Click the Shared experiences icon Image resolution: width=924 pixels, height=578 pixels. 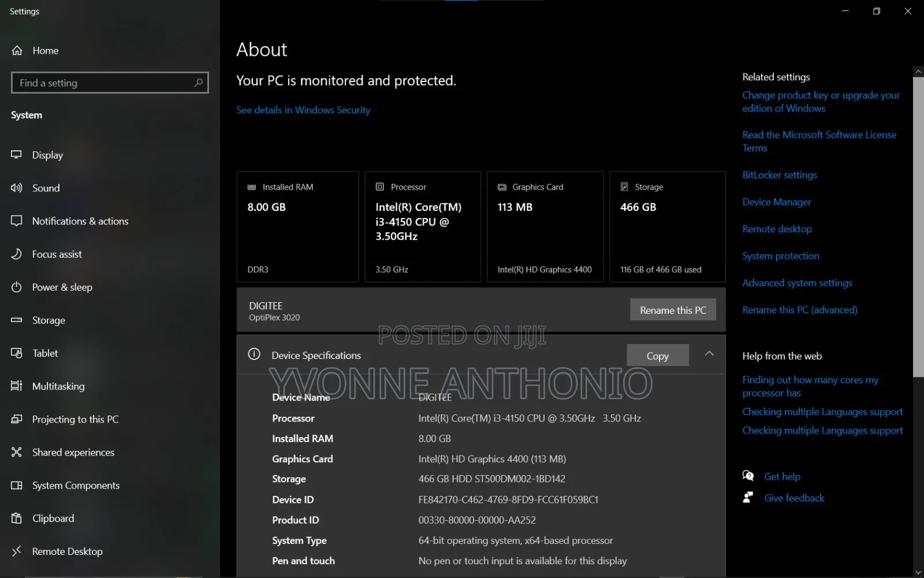click(17, 452)
